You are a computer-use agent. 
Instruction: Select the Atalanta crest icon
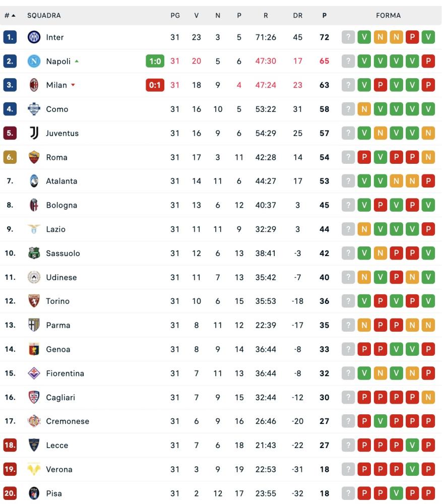point(34,181)
